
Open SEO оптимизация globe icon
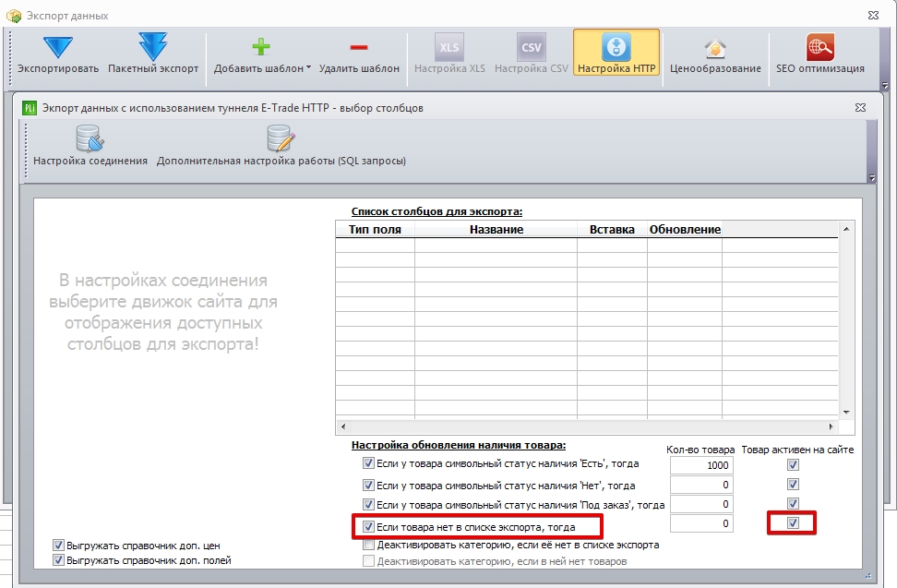coord(819,47)
